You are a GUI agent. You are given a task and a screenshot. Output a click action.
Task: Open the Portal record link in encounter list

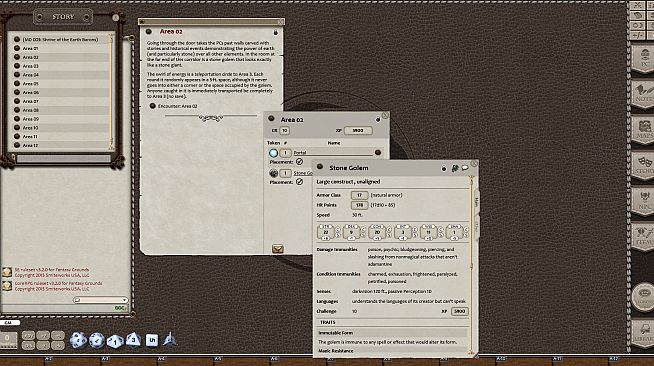click(378, 153)
